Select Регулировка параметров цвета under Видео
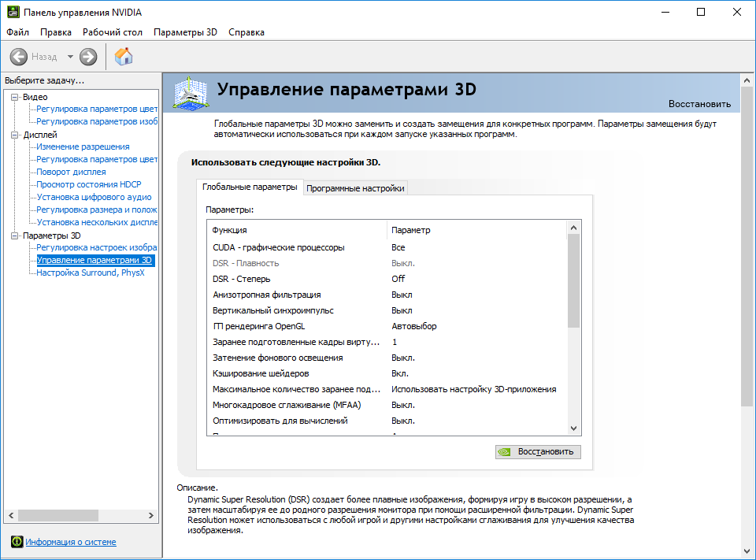Viewport: 756px width, 560px height. coord(97,109)
